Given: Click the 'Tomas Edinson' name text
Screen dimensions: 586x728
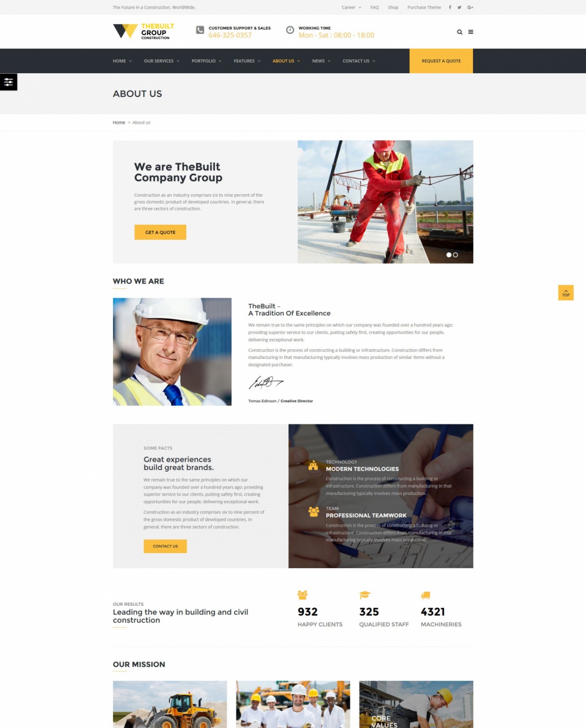Looking at the screenshot, I should pos(262,401).
